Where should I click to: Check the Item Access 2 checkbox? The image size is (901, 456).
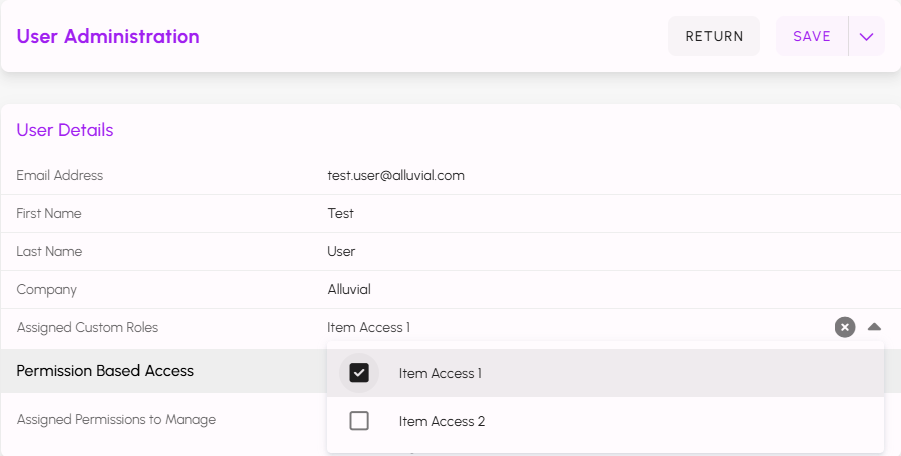359,421
